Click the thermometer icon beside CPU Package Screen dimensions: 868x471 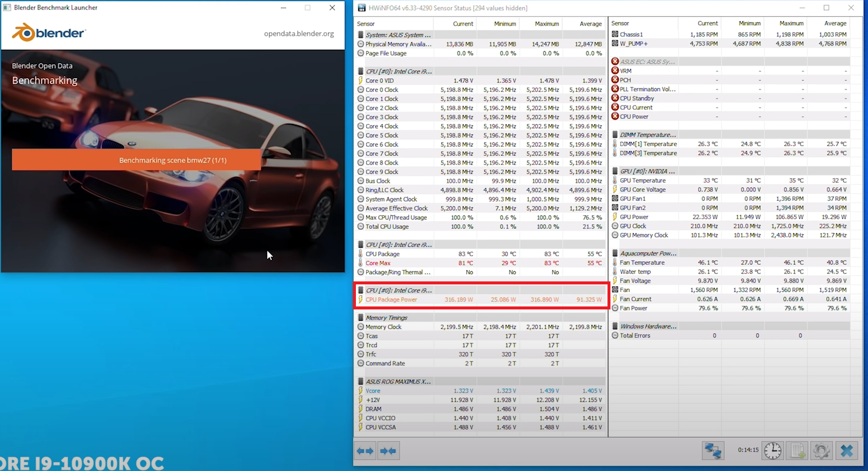click(x=361, y=254)
